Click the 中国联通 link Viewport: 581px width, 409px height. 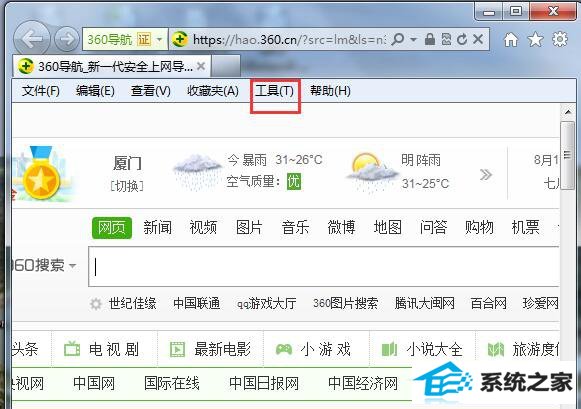(x=197, y=303)
